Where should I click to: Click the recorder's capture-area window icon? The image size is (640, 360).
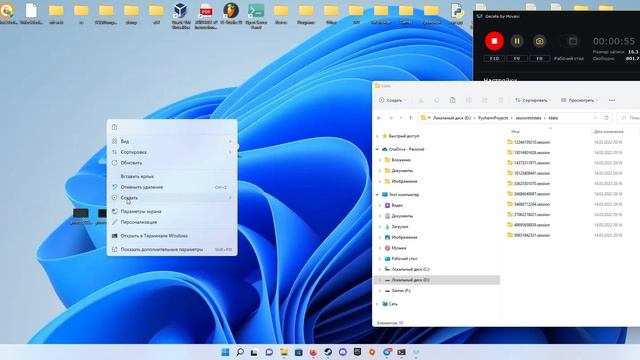573,41
